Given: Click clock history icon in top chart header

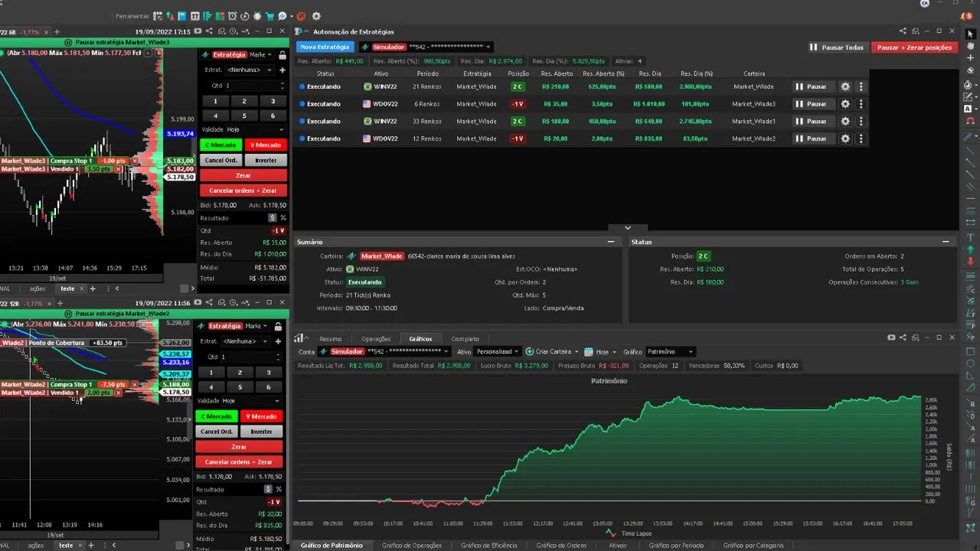Looking at the screenshot, I should click(233, 31).
